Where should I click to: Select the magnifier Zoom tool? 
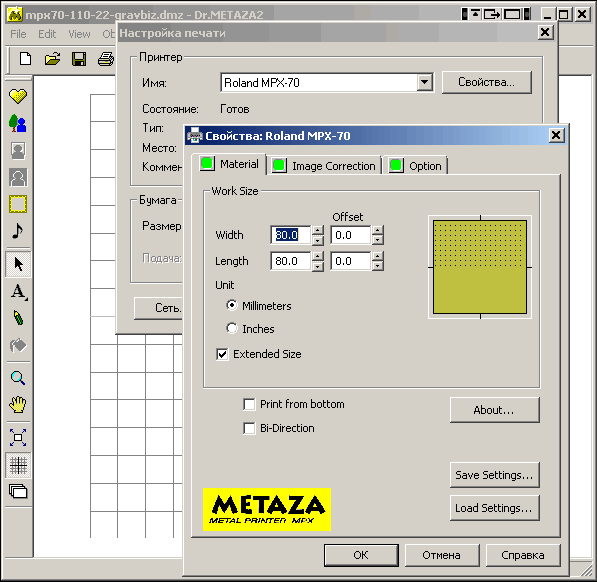(x=18, y=378)
